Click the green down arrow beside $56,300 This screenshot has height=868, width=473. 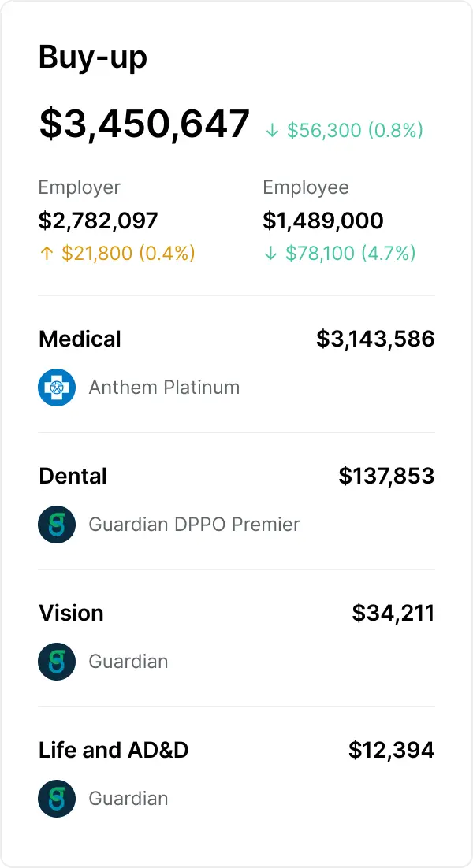[272, 131]
